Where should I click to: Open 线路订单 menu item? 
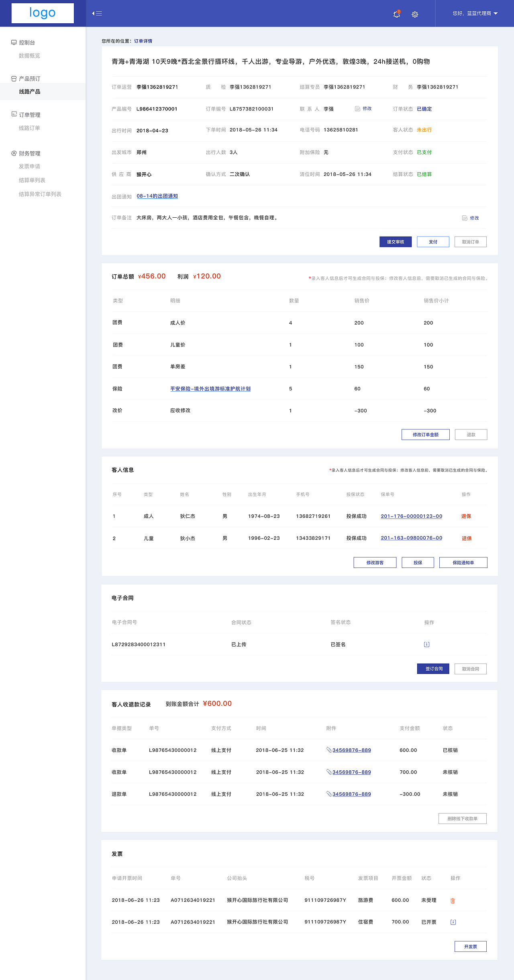click(29, 128)
